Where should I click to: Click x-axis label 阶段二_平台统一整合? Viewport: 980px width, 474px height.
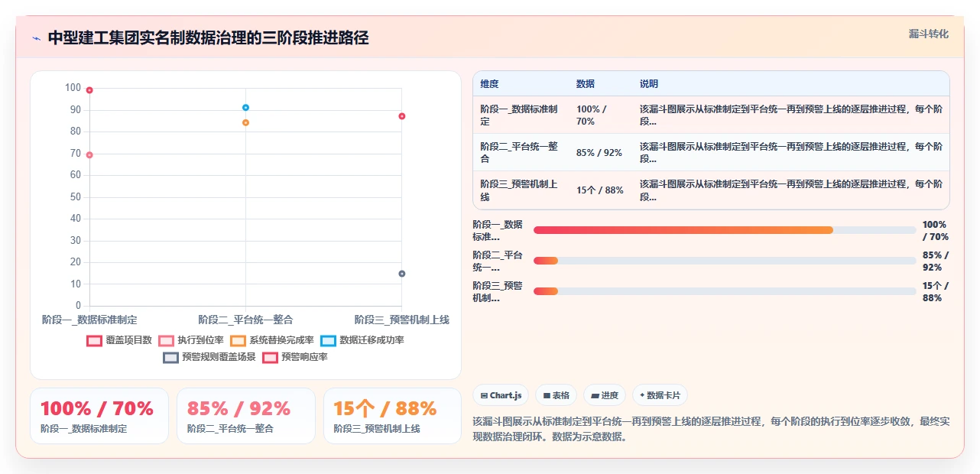(x=245, y=320)
